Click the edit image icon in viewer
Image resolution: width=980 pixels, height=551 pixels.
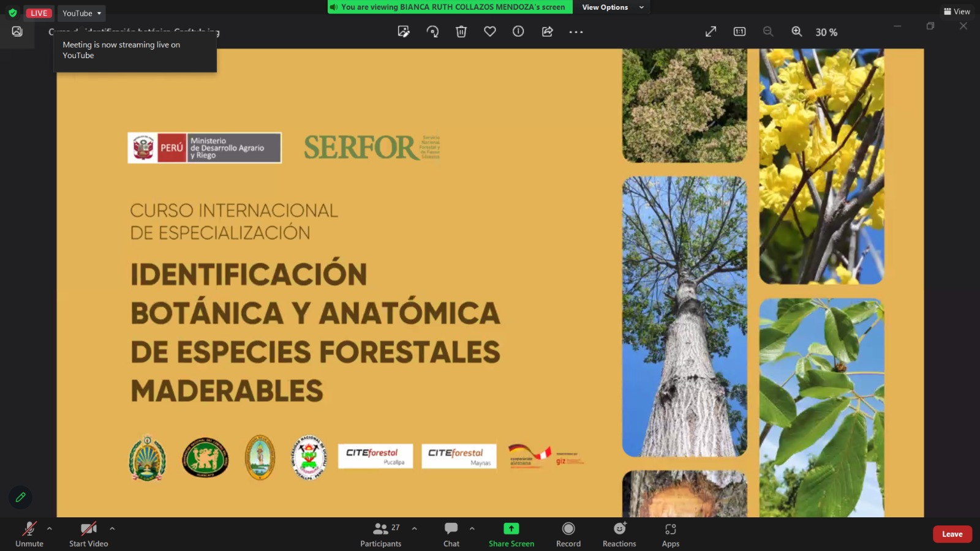pos(404,32)
